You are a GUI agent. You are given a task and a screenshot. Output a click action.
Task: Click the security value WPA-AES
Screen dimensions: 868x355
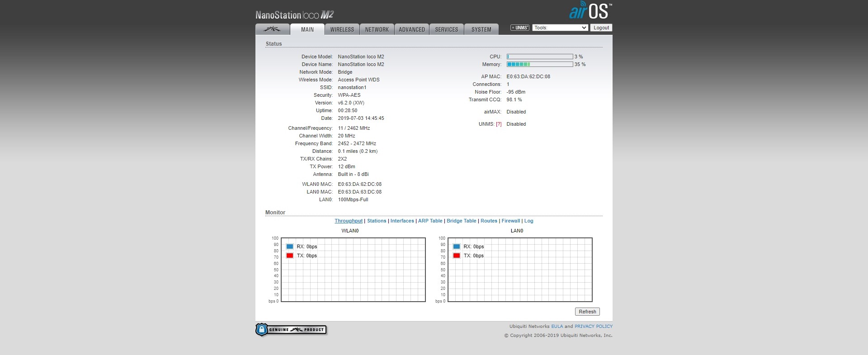click(349, 95)
